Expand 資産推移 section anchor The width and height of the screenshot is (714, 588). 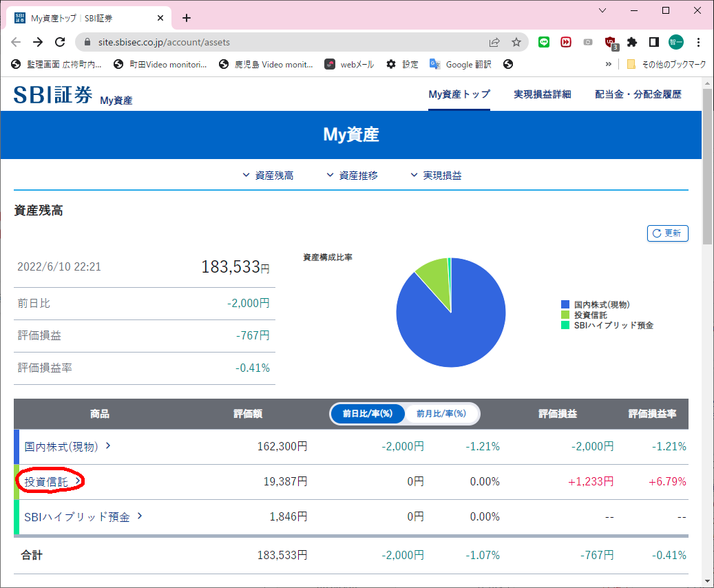[352, 176]
